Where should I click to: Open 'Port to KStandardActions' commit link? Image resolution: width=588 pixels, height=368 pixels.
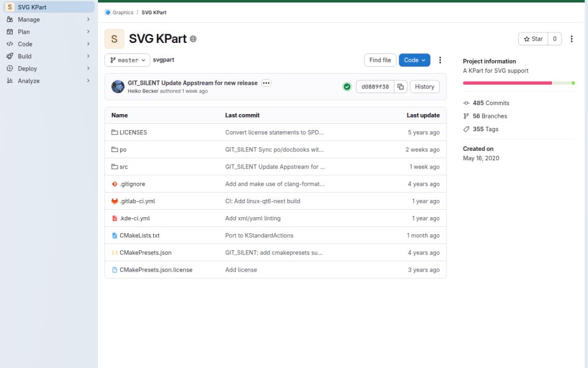pos(259,236)
